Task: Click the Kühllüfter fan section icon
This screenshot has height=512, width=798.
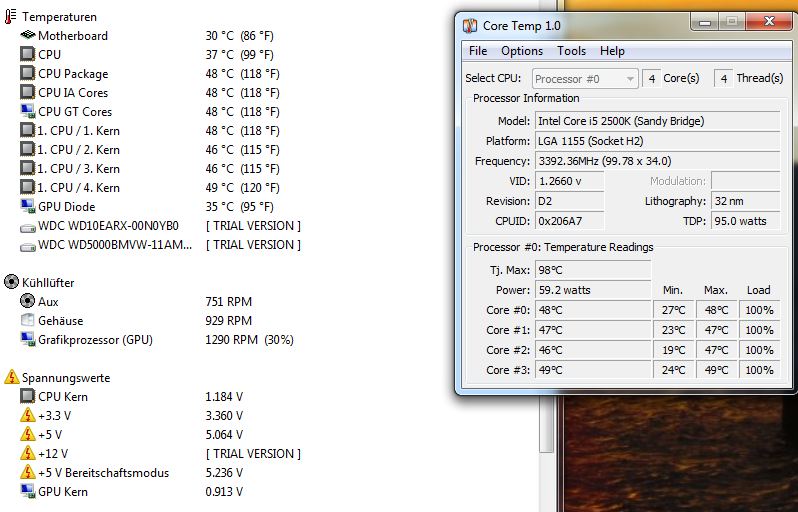Action: coord(11,282)
